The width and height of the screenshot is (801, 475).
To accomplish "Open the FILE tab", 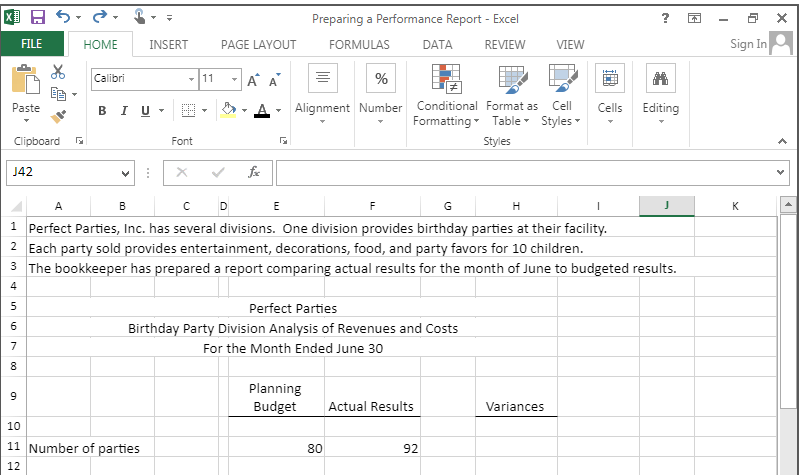I will [32, 44].
